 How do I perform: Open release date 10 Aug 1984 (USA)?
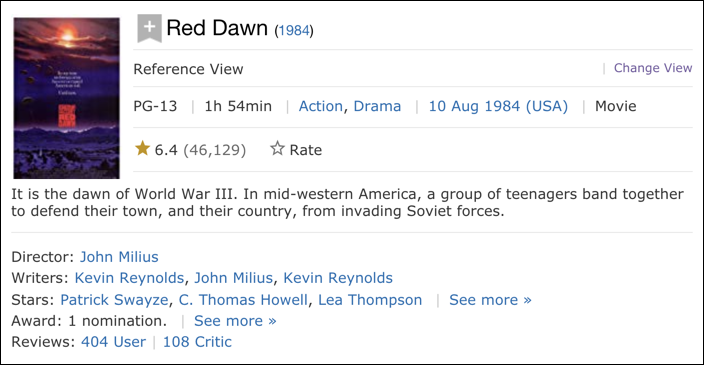(x=498, y=106)
